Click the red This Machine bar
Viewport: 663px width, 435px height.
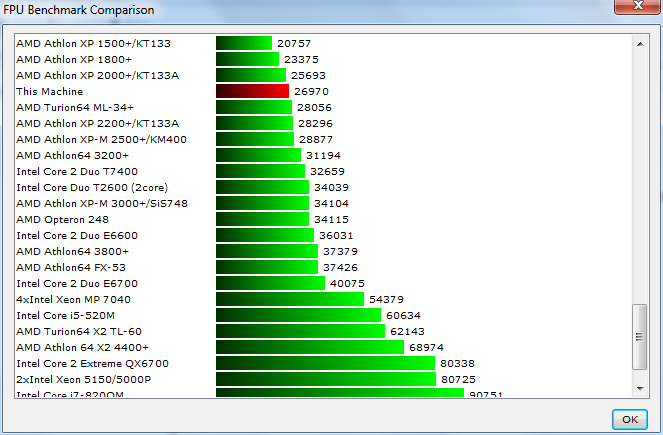click(252, 91)
